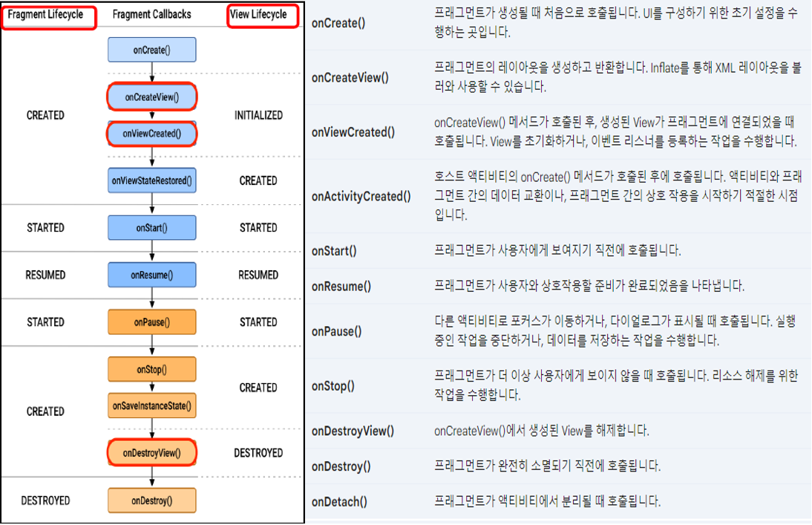
Task: Click onCreate() in the description table
Action: tap(338, 23)
